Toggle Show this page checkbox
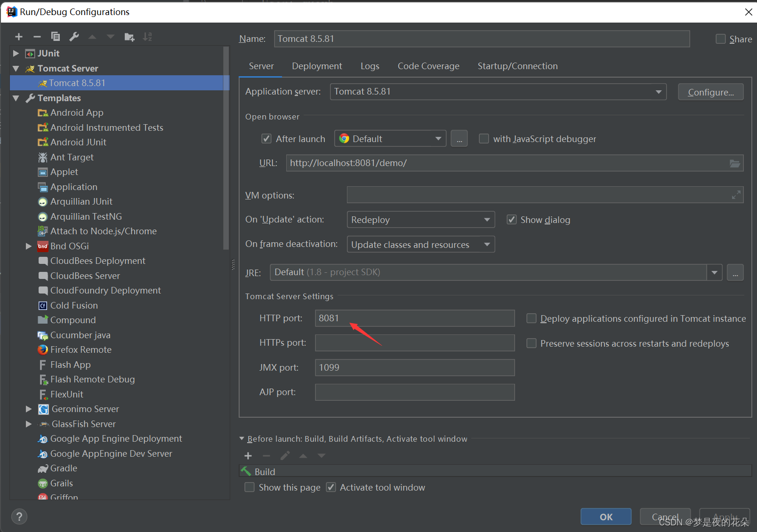The image size is (757, 532). (250, 487)
